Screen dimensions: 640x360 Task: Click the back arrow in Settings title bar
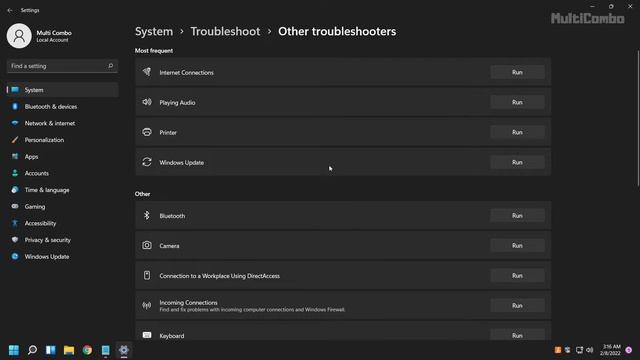[10, 10]
